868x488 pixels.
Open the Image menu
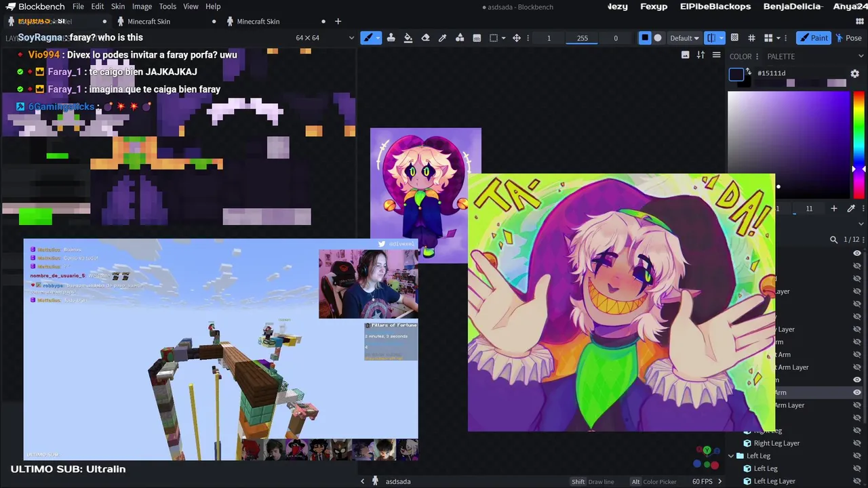(142, 6)
